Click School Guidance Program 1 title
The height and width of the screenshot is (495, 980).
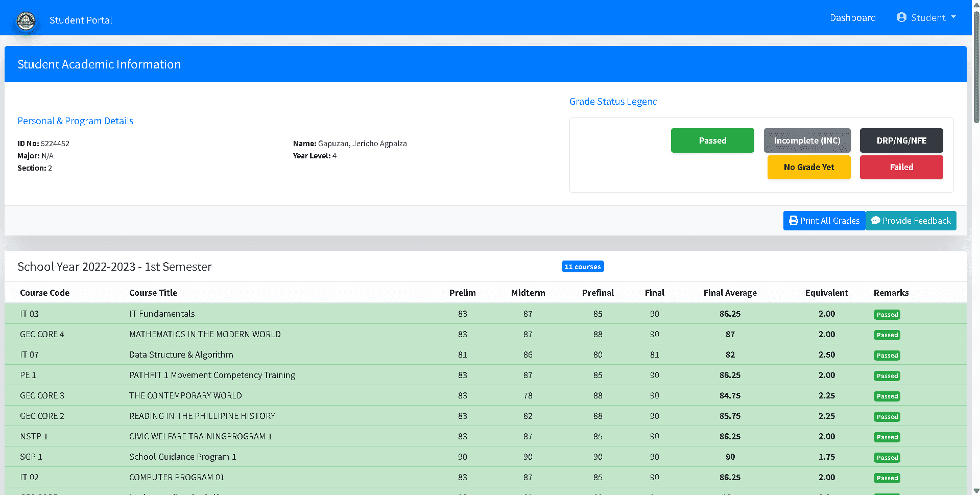[x=182, y=457]
